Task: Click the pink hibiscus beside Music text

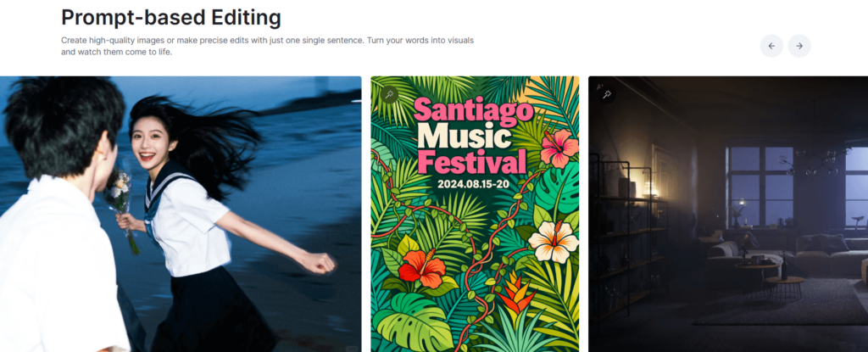Action: 559,148
